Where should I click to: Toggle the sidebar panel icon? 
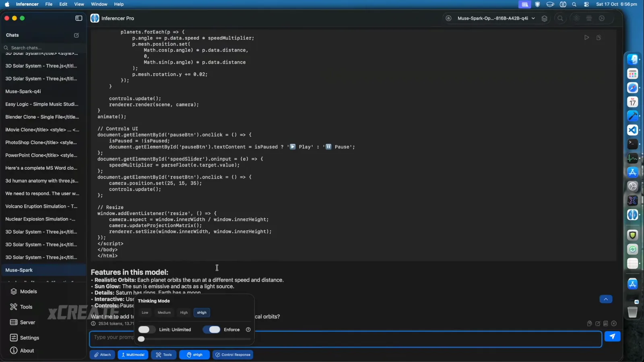click(x=79, y=18)
